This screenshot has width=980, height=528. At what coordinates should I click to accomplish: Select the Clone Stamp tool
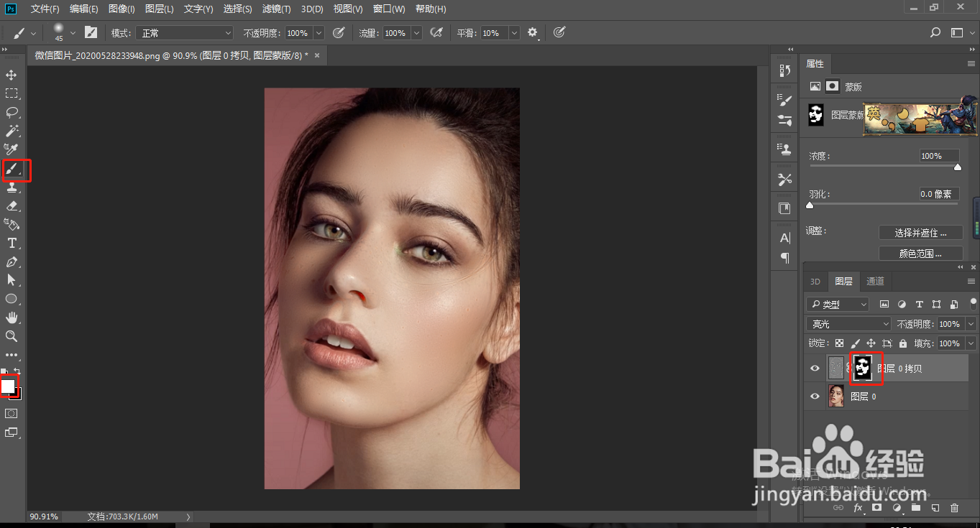[x=12, y=187]
